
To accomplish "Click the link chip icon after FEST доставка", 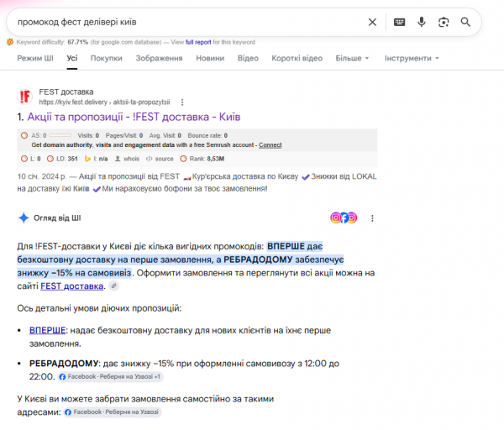I will pos(113,286).
